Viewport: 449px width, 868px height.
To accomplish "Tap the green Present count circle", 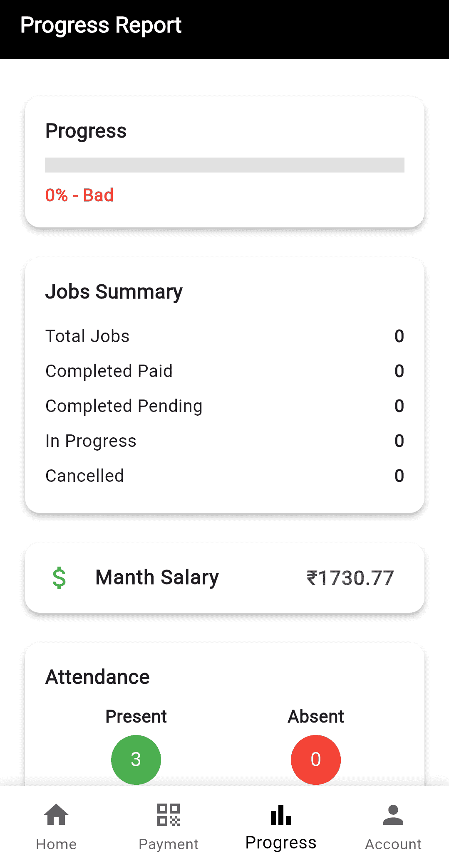I will 136,759.
